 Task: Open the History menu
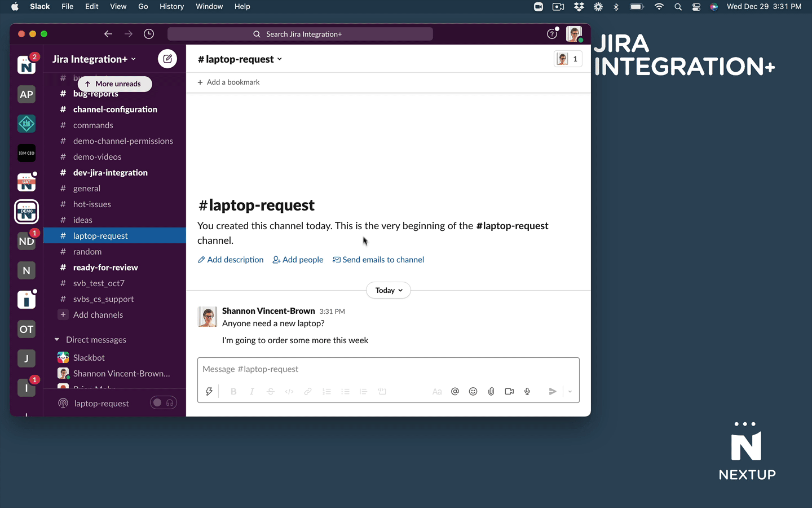tap(172, 6)
